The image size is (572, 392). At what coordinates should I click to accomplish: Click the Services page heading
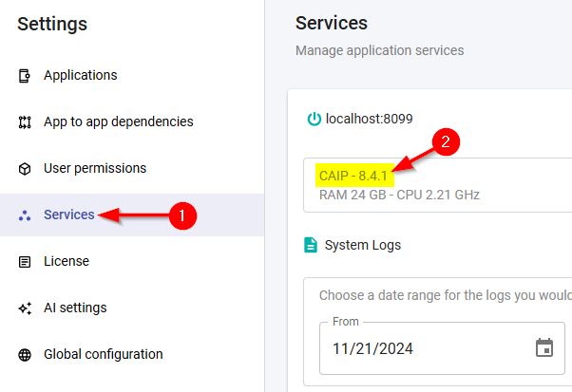point(332,23)
